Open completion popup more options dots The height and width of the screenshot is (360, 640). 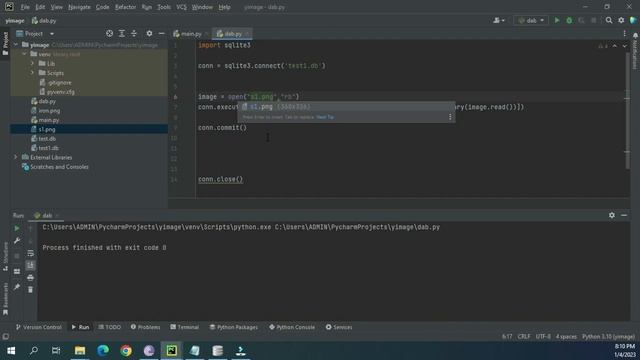coord(450,117)
